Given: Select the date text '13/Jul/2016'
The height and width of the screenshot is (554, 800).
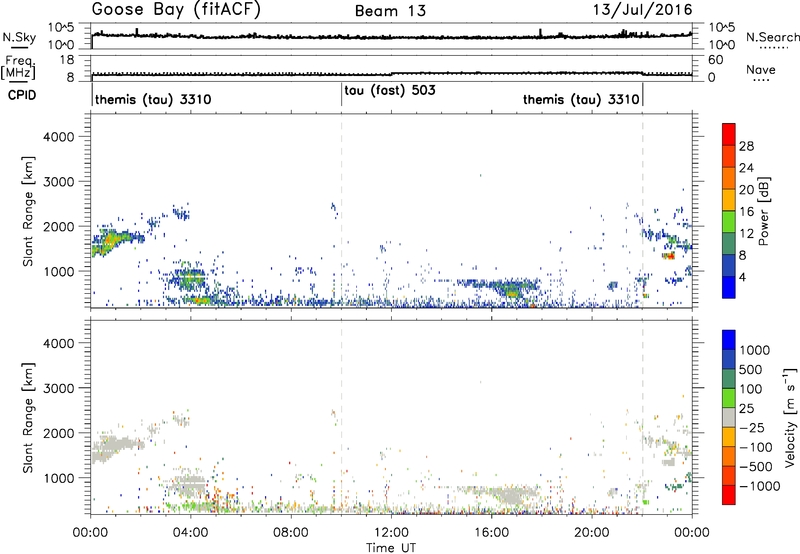Looking at the screenshot, I should (x=642, y=10).
